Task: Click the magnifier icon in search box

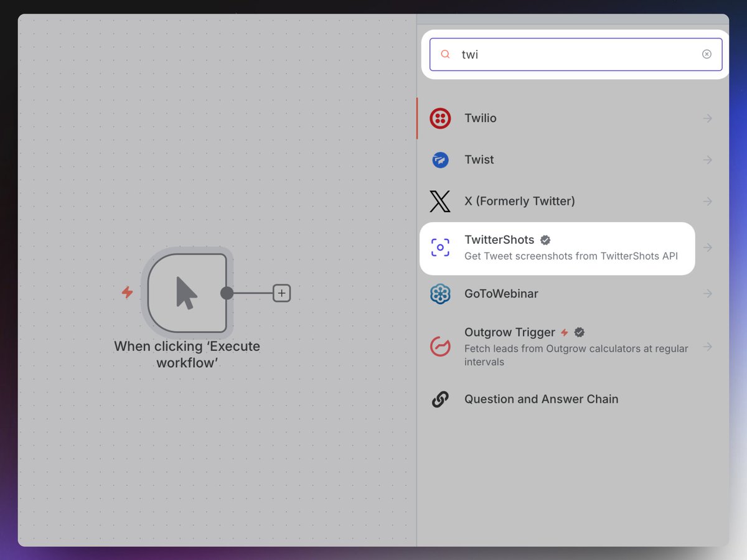Action: click(x=445, y=55)
